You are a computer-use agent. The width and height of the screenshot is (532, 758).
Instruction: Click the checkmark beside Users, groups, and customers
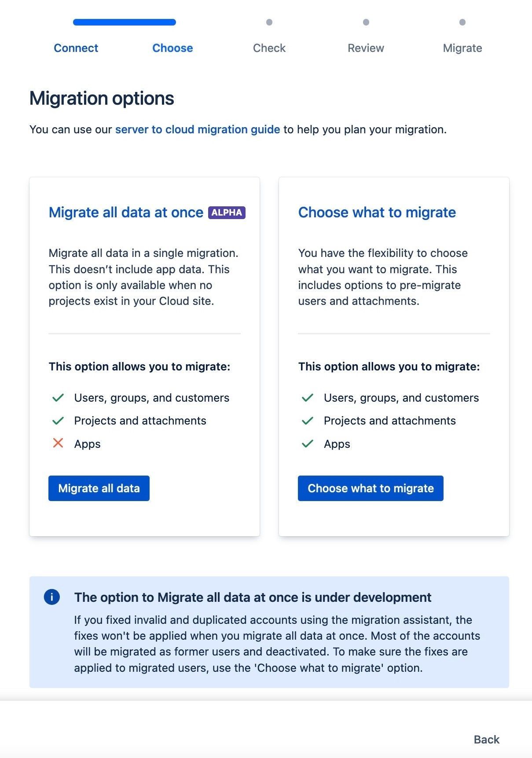click(x=58, y=397)
